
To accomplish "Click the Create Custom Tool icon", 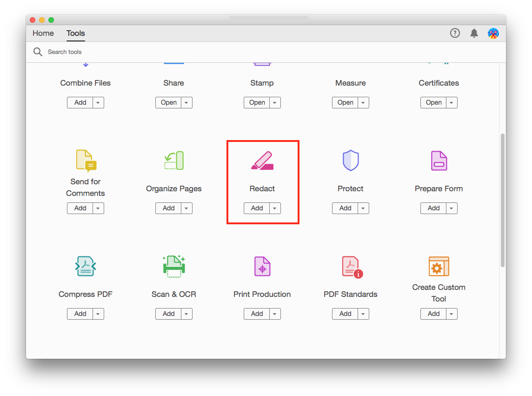I will point(439,266).
